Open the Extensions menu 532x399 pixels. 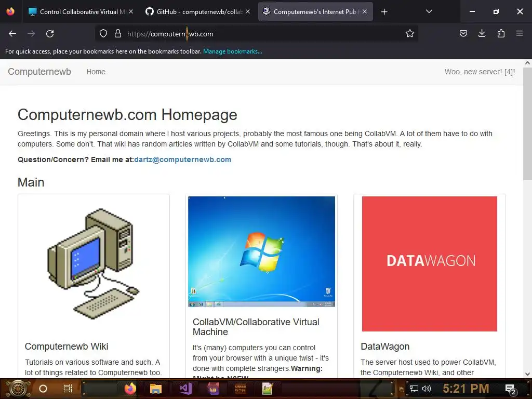[501, 33]
